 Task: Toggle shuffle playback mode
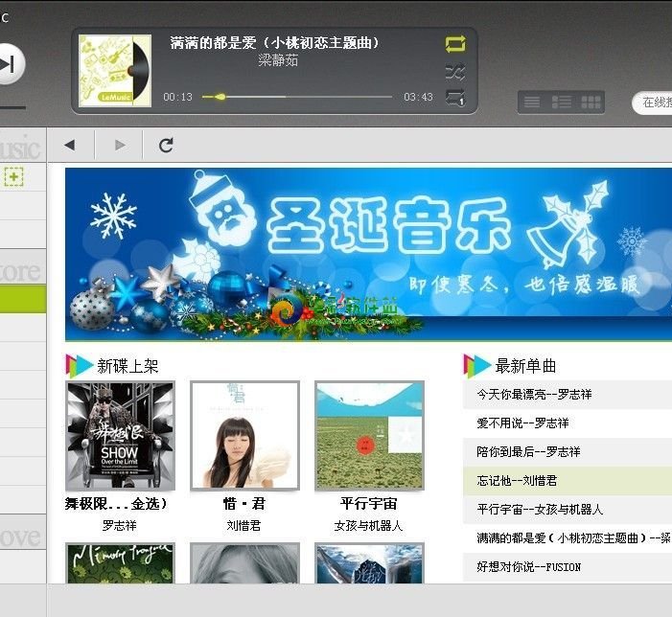tap(455, 73)
